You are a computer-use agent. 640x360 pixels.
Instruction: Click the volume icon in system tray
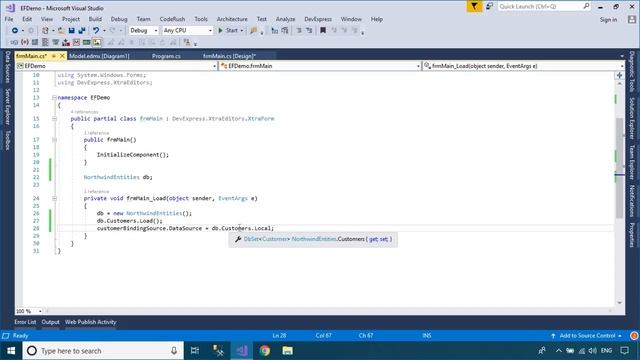click(x=593, y=351)
